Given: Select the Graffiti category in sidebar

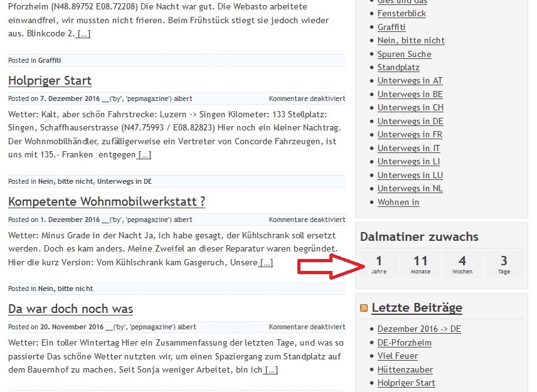Looking at the screenshot, I should pyautogui.click(x=391, y=27).
